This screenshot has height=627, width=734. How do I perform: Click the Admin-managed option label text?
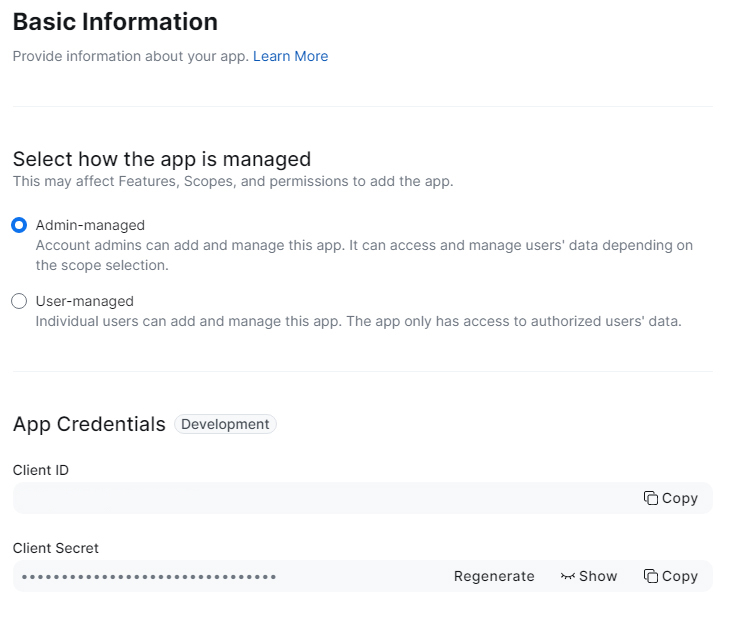(90, 225)
